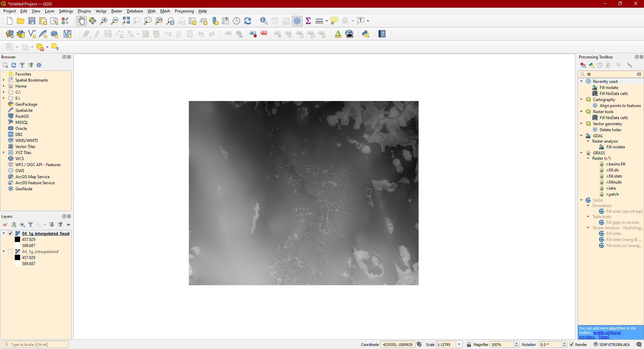The width and height of the screenshot is (644, 349).
Task: Open the Processing menu
Action: [184, 11]
